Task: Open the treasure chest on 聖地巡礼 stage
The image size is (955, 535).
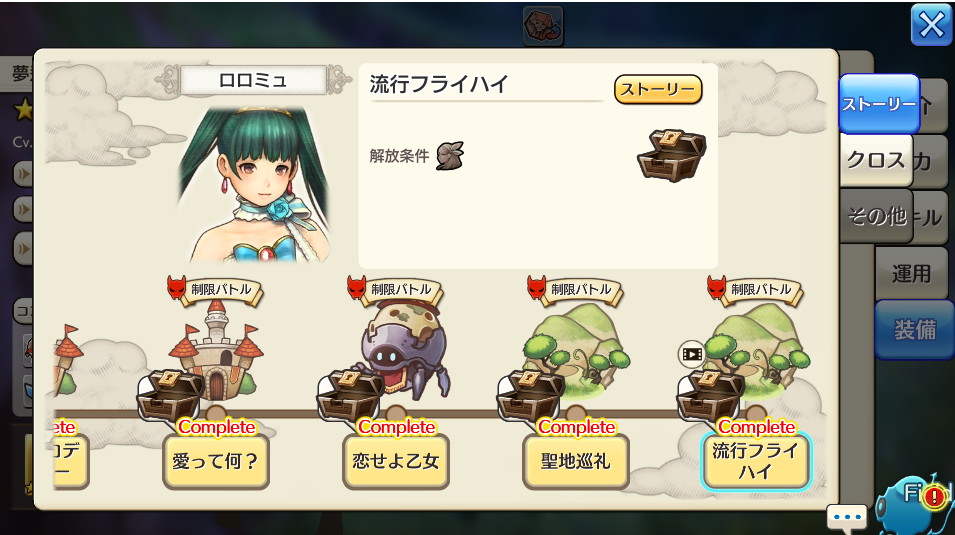Action: [x=530, y=395]
